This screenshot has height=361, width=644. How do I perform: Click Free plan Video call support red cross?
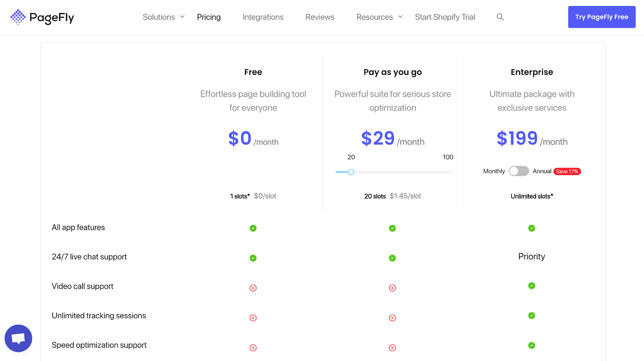click(253, 288)
